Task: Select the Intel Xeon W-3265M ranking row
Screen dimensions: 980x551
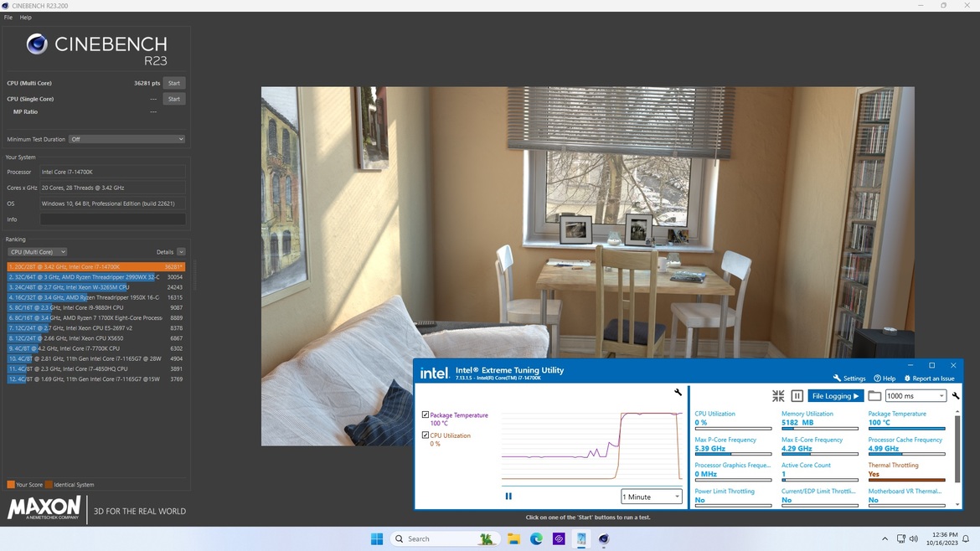Action: [95, 287]
